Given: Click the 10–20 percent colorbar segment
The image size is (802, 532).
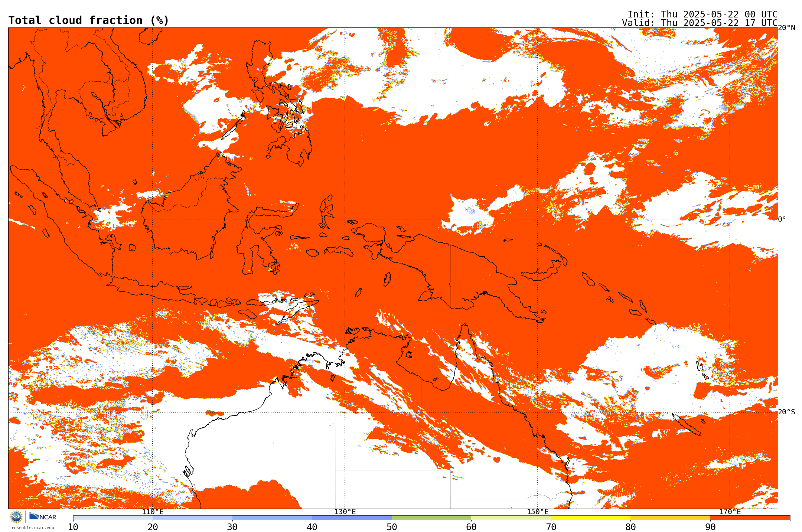Looking at the screenshot, I should 113,518.
